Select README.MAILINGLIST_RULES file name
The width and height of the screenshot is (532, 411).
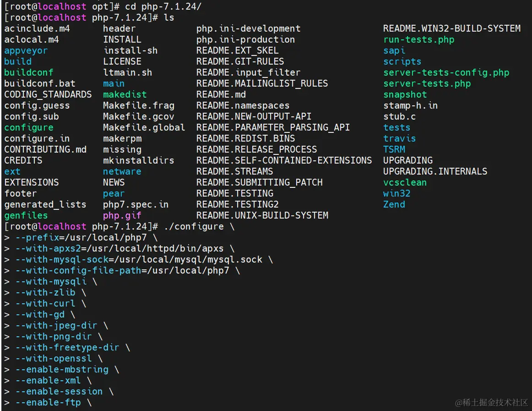tap(262, 83)
